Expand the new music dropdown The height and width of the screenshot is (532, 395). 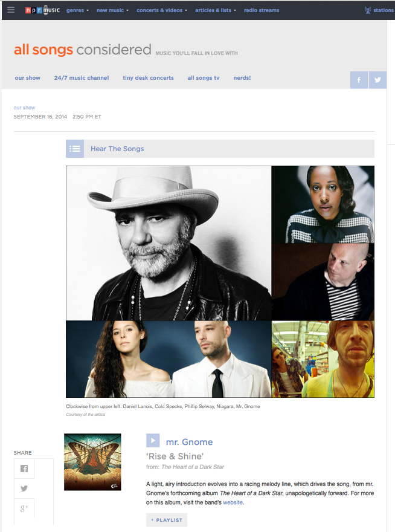(112, 10)
